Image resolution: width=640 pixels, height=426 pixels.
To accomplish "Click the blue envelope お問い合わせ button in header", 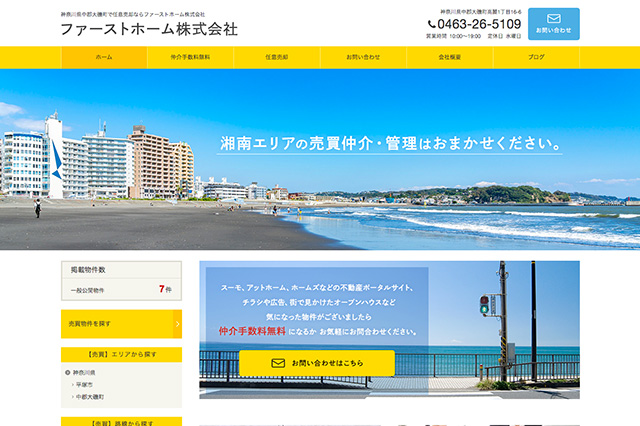I will click(553, 24).
